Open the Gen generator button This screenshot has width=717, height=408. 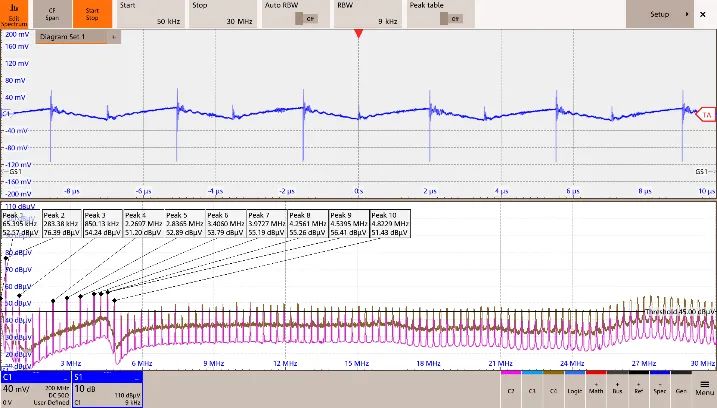coord(681,389)
